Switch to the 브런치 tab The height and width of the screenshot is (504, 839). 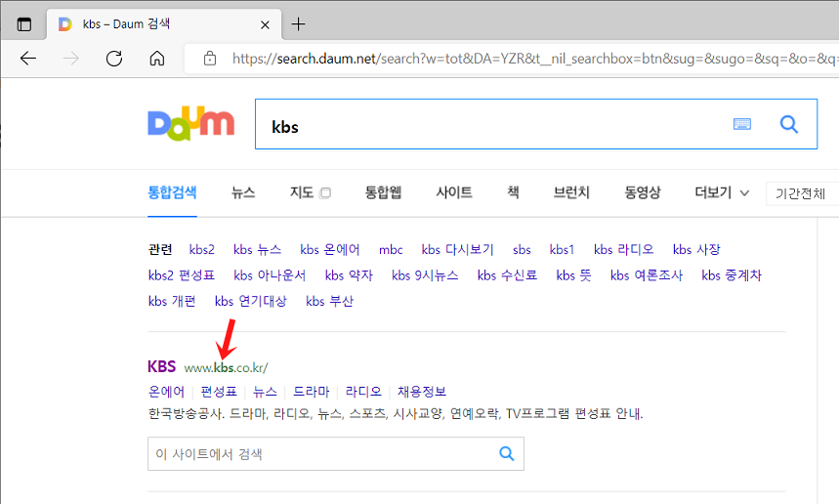571,192
